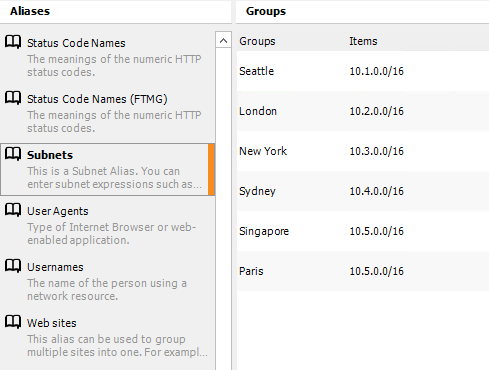
Task: Click the Status Code Names (FTMG) book icon
Action: (x=13, y=98)
